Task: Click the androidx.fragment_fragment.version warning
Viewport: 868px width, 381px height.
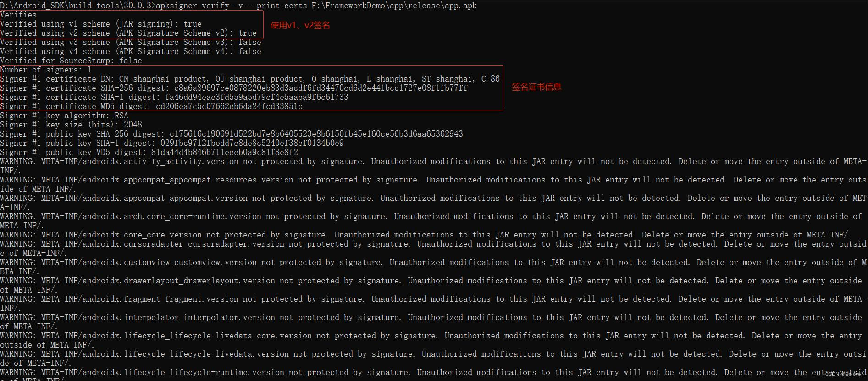Action: pos(433,304)
